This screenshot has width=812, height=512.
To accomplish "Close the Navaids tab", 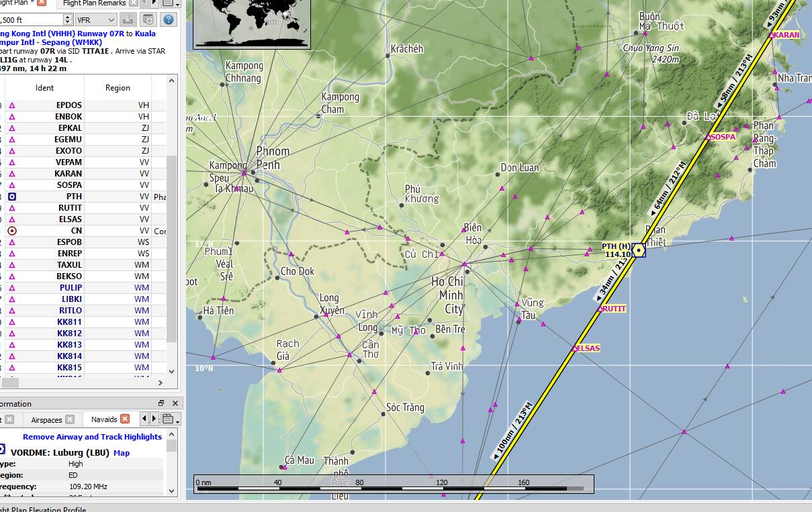I will (x=125, y=419).
